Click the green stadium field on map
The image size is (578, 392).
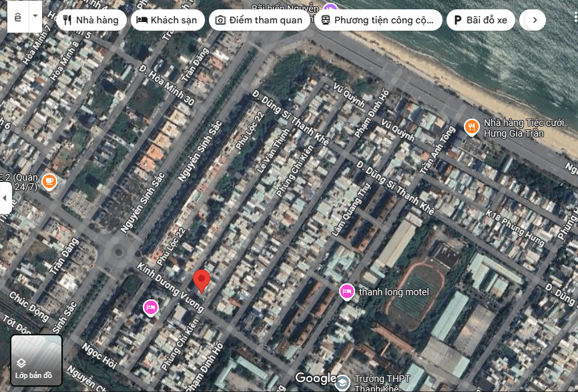click(416, 293)
